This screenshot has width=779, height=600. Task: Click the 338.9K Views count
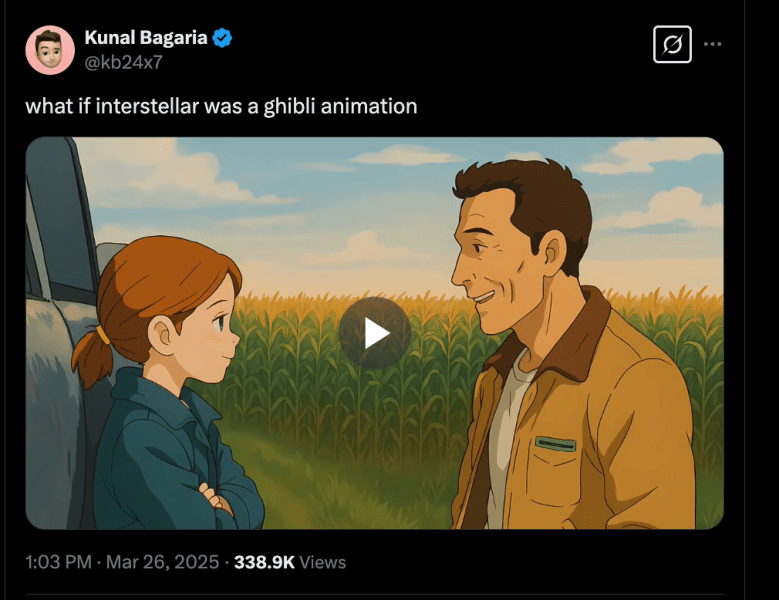pos(290,562)
